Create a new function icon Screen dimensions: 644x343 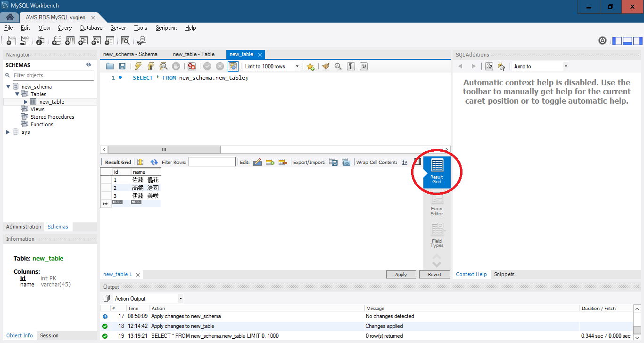click(109, 41)
